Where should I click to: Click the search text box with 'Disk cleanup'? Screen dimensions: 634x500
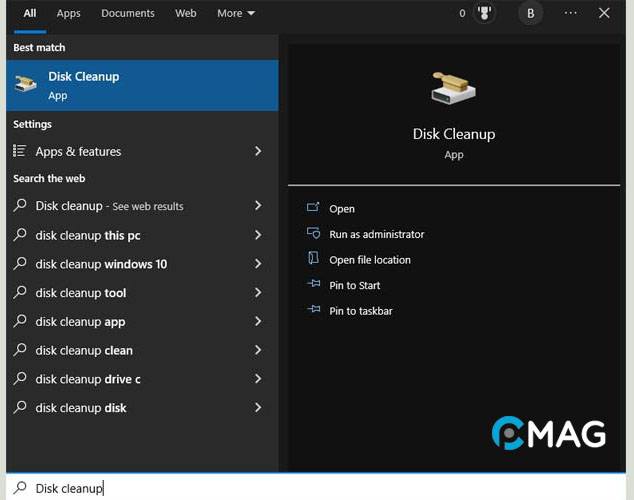[x=300, y=488]
